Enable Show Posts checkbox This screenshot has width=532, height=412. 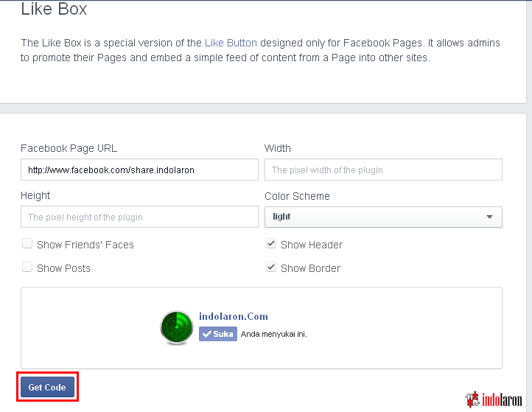(x=27, y=267)
